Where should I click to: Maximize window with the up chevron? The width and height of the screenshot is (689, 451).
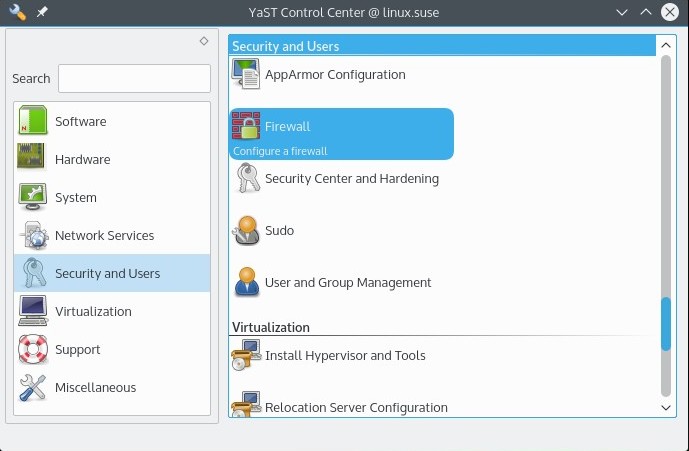[x=646, y=12]
